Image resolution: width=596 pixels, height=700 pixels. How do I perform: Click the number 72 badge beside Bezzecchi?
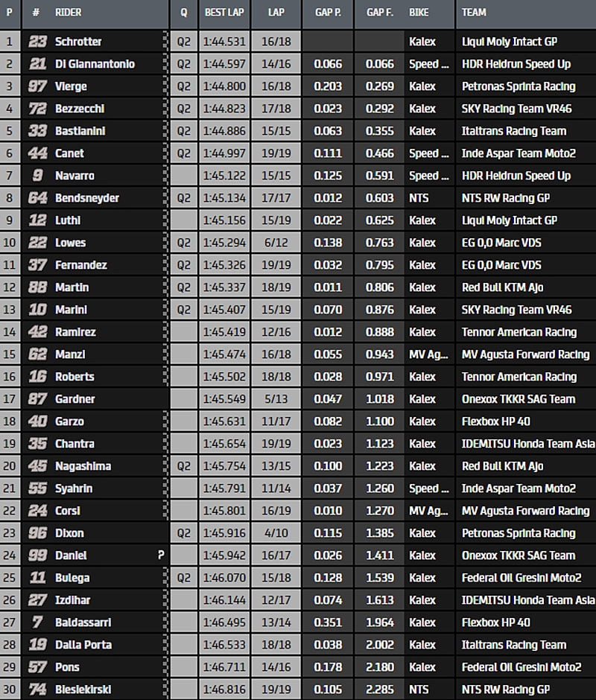[37, 109]
